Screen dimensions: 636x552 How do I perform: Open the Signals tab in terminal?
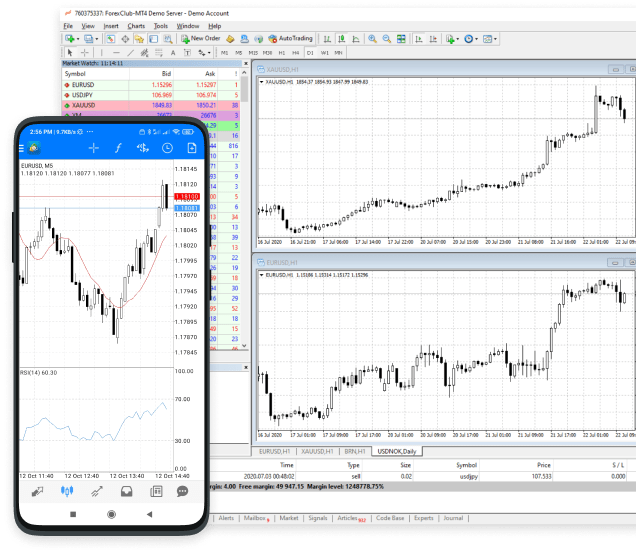pyautogui.click(x=318, y=518)
